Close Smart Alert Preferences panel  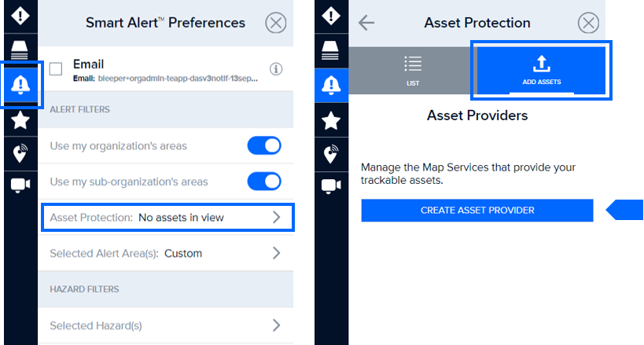click(275, 23)
